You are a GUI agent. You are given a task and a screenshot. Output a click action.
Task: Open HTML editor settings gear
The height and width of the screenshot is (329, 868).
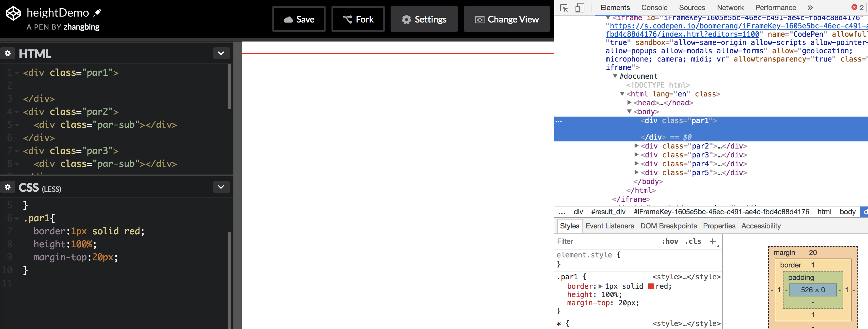pos(8,53)
